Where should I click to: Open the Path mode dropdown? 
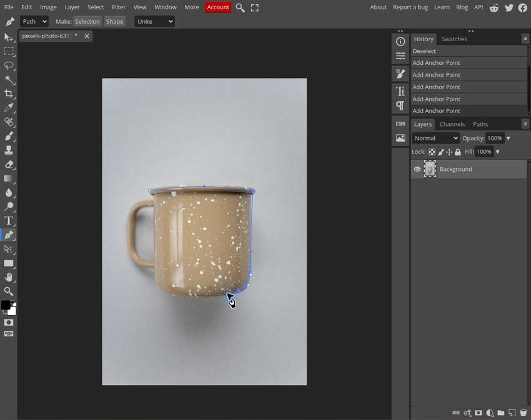(34, 21)
